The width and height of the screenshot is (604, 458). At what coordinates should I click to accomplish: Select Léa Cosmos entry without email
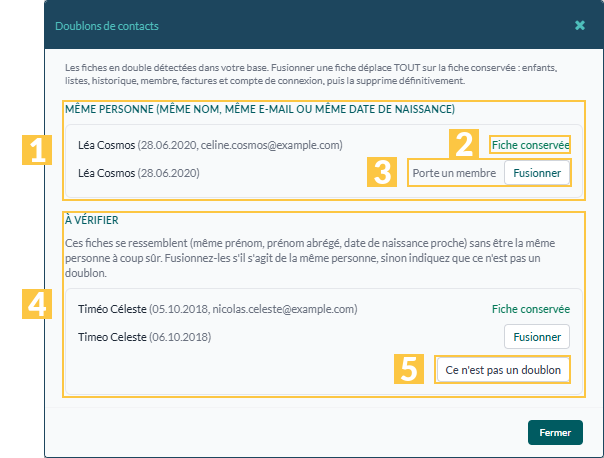pyautogui.click(x=139, y=173)
